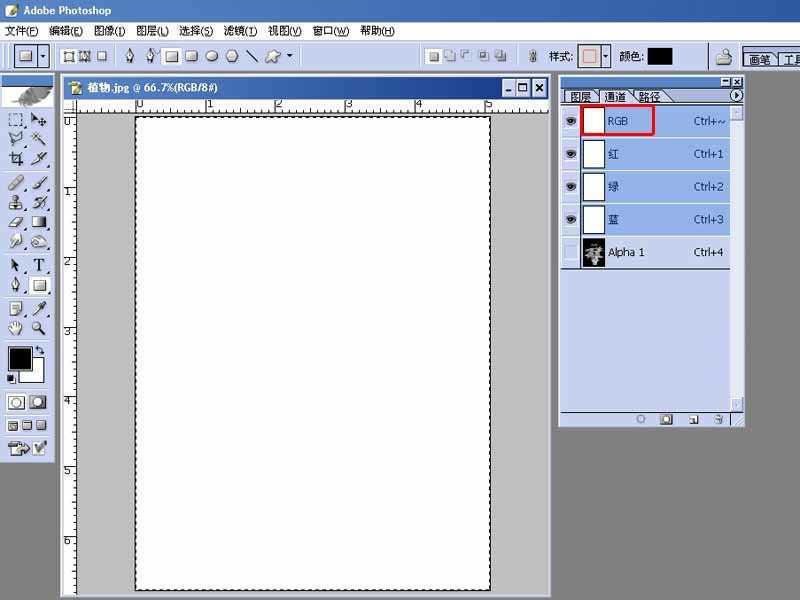Open the 滤镜(T) menu
Viewport: 800px width, 600px height.
(240, 31)
